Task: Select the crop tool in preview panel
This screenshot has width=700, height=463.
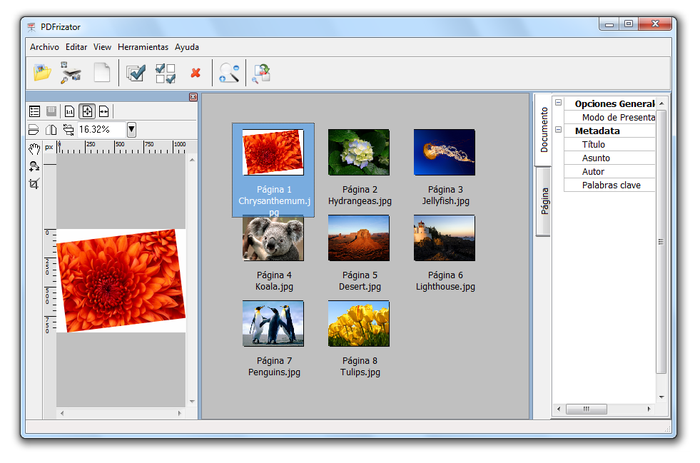Action: click(34, 184)
